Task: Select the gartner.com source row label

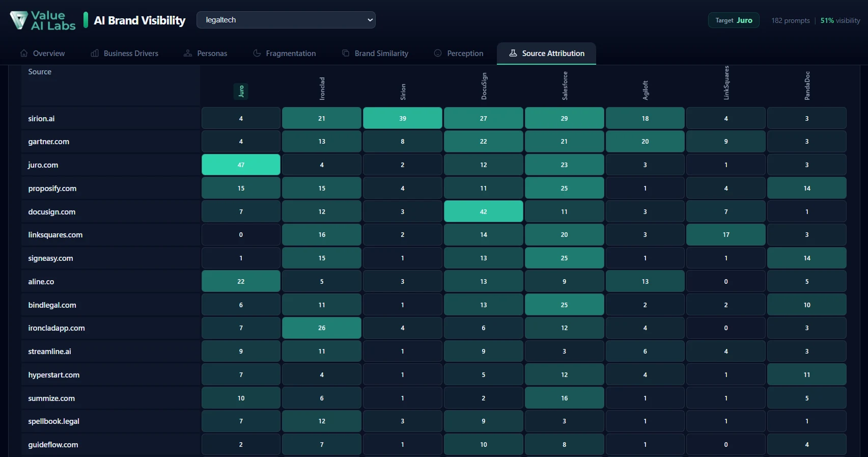Action: pyautogui.click(x=48, y=142)
